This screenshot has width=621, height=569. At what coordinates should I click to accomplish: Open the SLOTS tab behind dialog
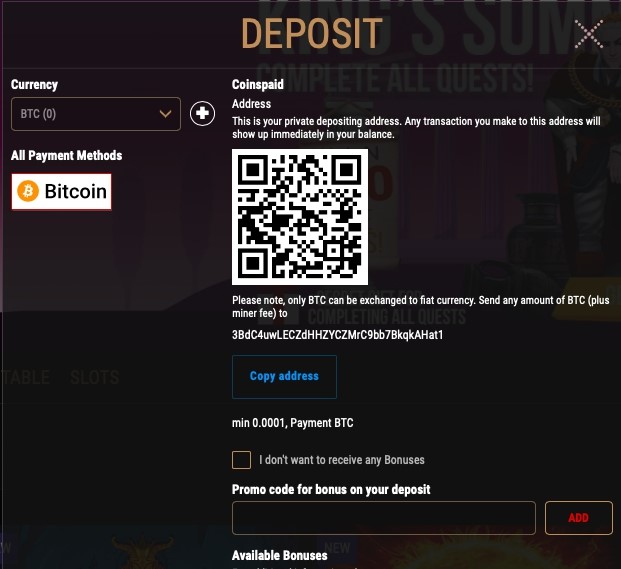click(x=94, y=377)
